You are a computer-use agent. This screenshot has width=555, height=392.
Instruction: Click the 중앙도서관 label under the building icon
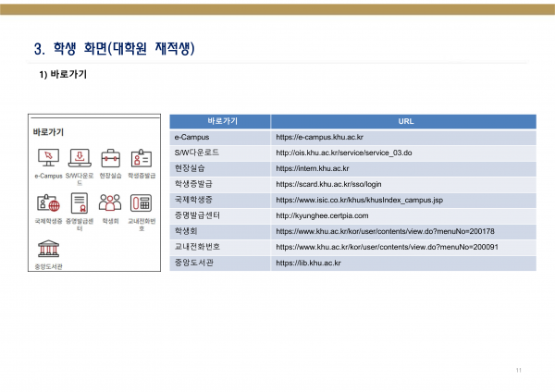(x=48, y=267)
